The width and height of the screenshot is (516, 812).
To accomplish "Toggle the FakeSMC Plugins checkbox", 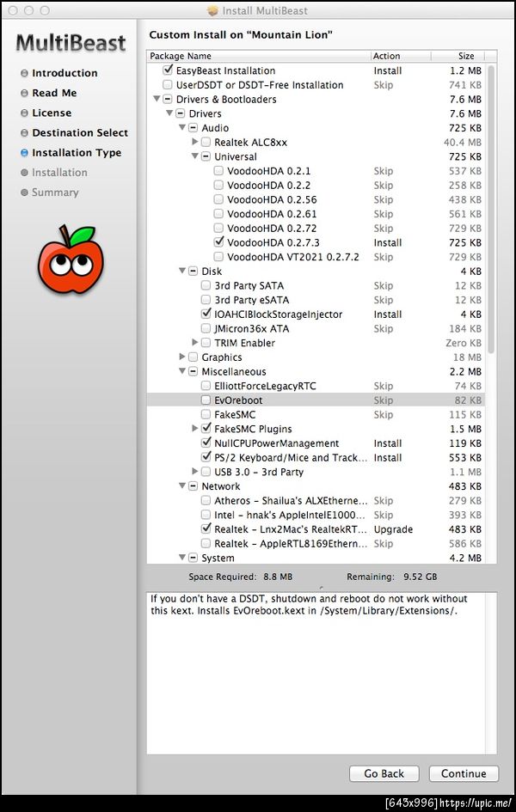I will coord(206,428).
